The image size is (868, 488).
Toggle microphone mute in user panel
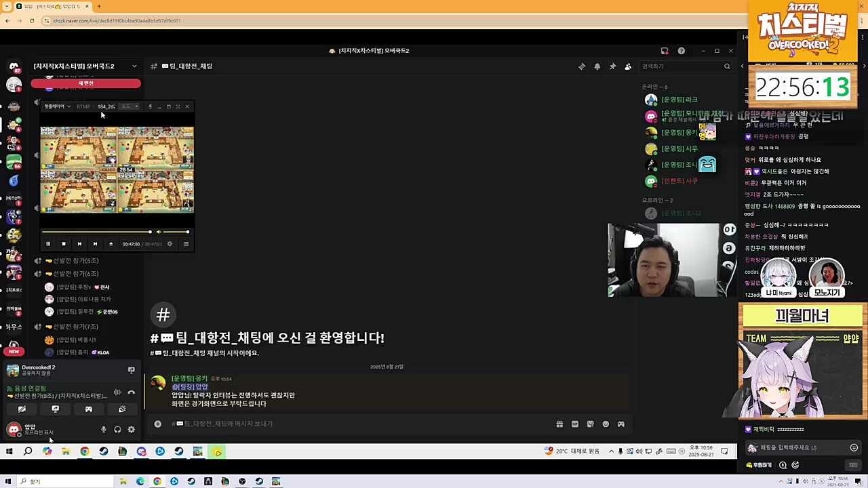pyautogui.click(x=104, y=429)
